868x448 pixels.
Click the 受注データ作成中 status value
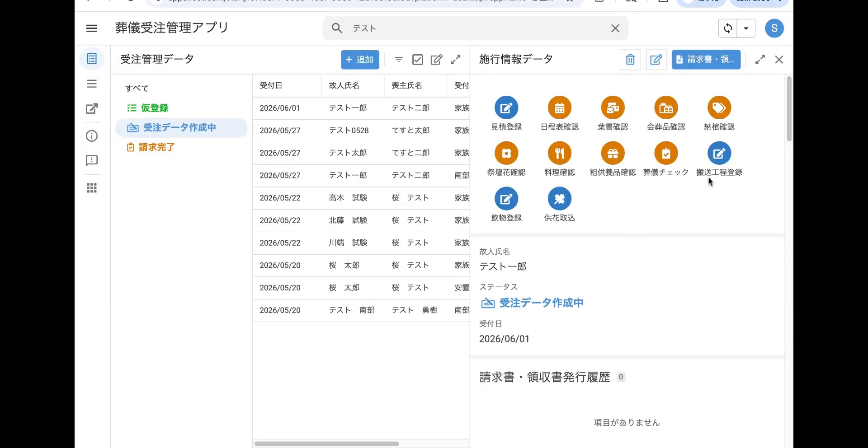[x=532, y=303]
